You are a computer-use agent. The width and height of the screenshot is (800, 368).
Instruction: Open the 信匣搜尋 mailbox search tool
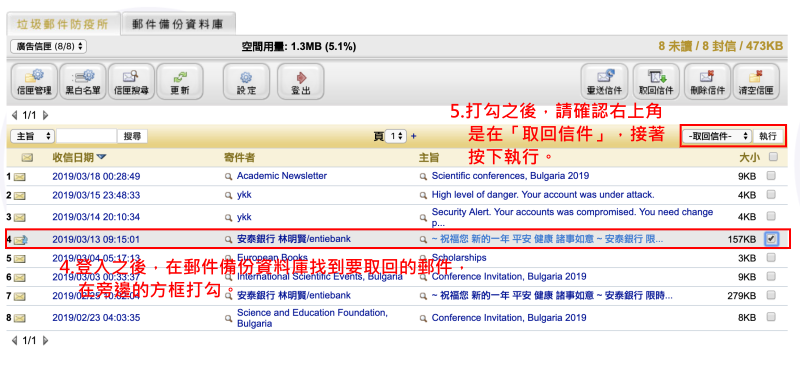[x=131, y=82]
